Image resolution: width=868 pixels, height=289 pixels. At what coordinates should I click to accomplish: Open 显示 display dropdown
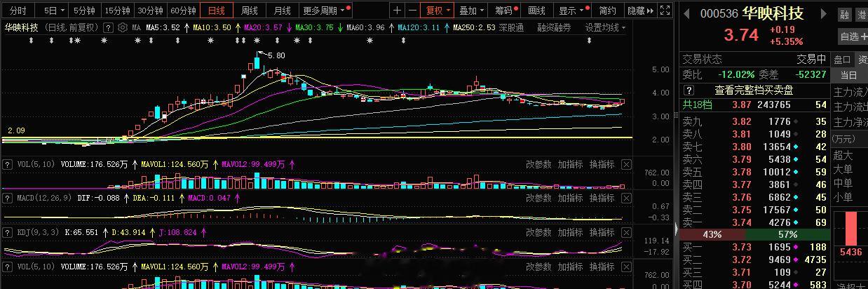point(571,11)
